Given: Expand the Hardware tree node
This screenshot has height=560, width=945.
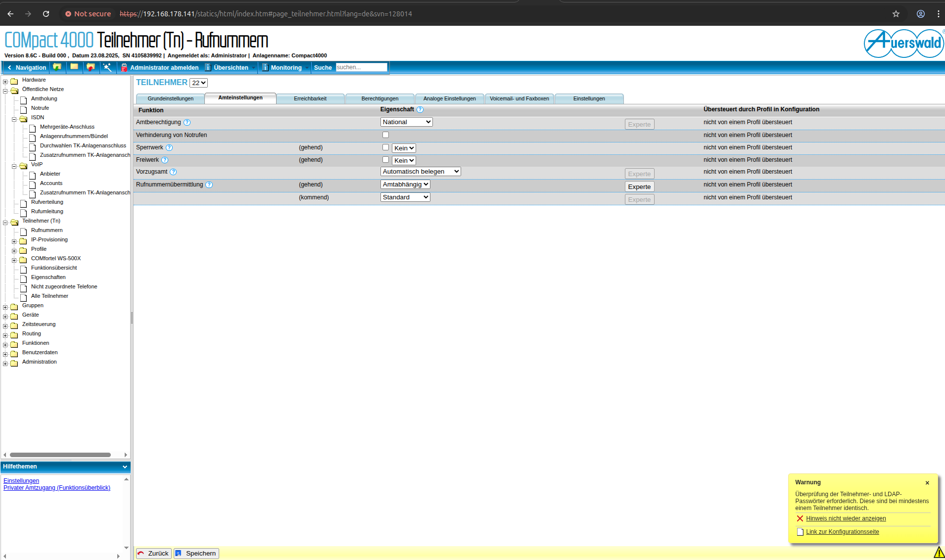Looking at the screenshot, I should 5,82.
